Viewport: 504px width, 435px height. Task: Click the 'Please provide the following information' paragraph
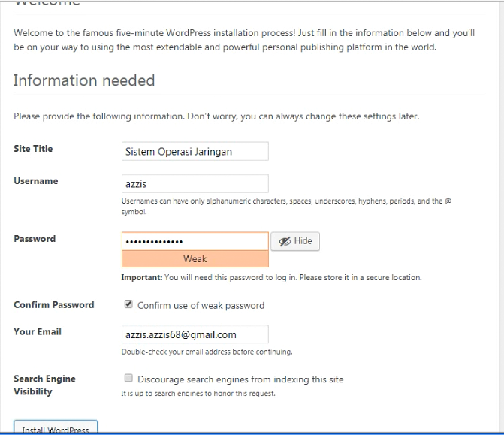[216, 116]
